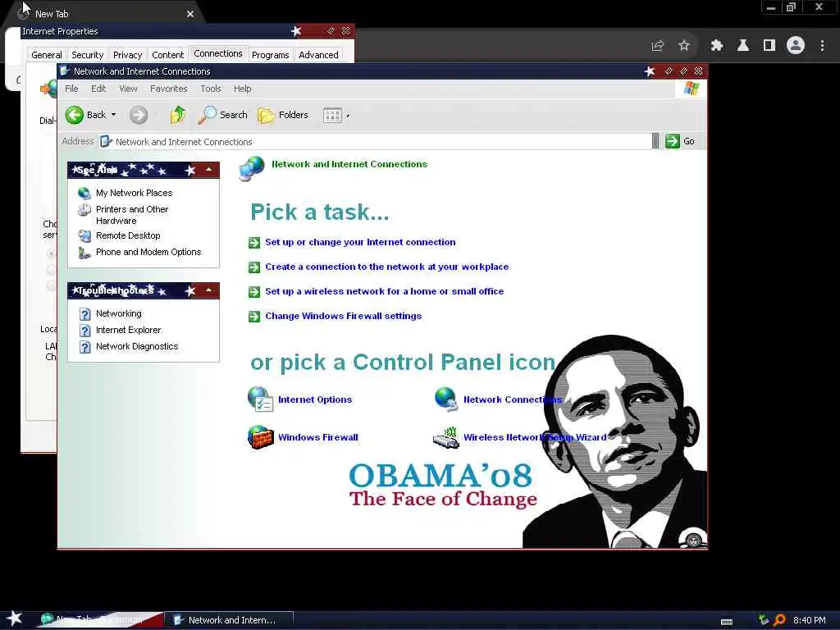Click the orange magnifier tray icon

pos(779,620)
